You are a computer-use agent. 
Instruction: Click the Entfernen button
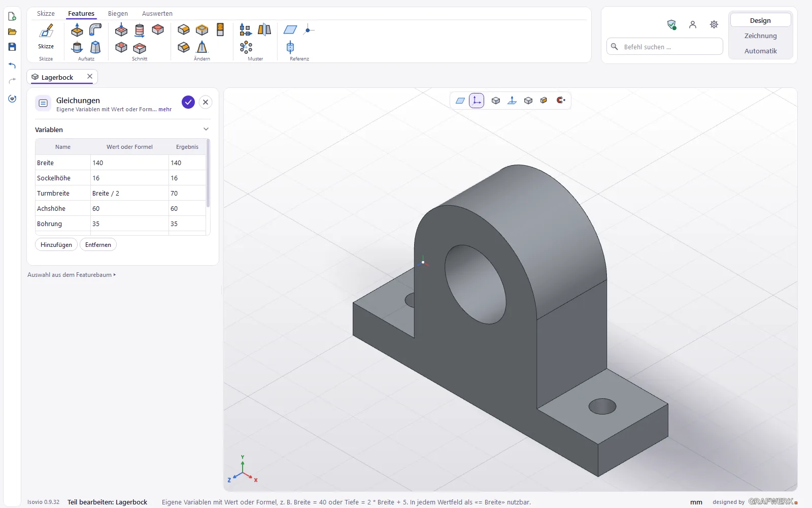(98, 244)
